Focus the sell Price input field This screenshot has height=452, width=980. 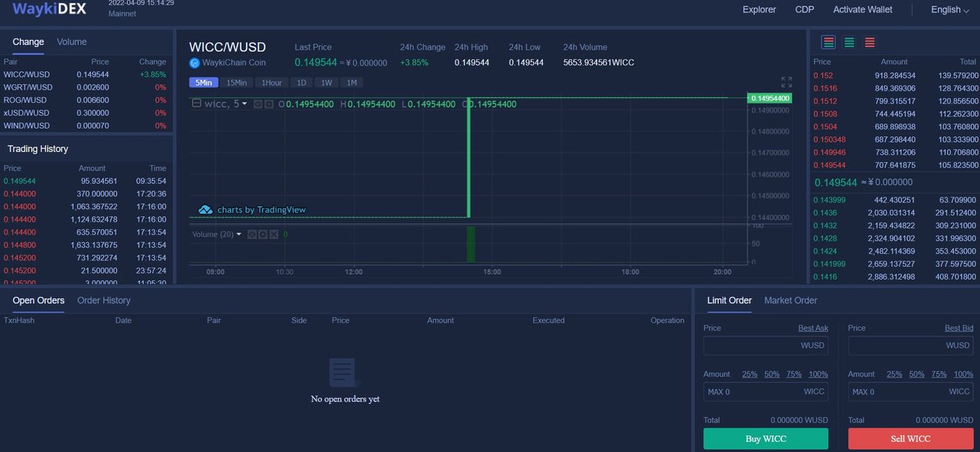pos(911,346)
